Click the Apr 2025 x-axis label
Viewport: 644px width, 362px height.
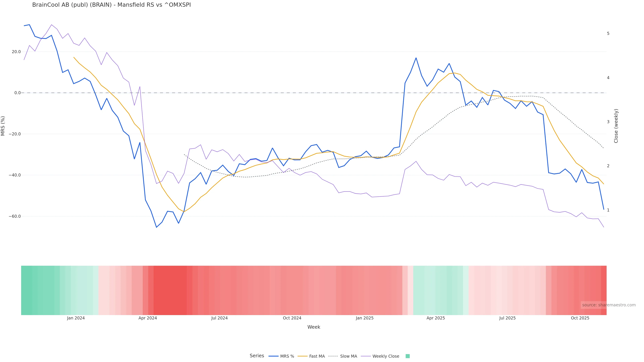click(436, 318)
